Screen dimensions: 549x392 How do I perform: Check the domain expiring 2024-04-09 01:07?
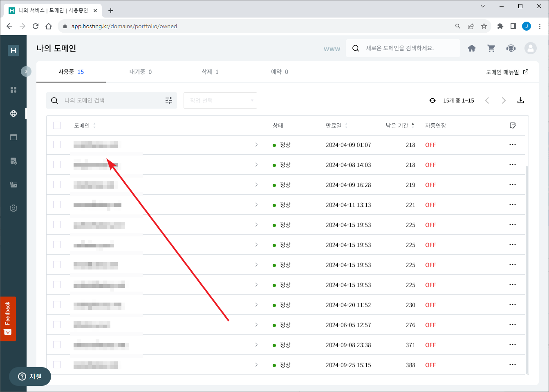(x=57, y=145)
